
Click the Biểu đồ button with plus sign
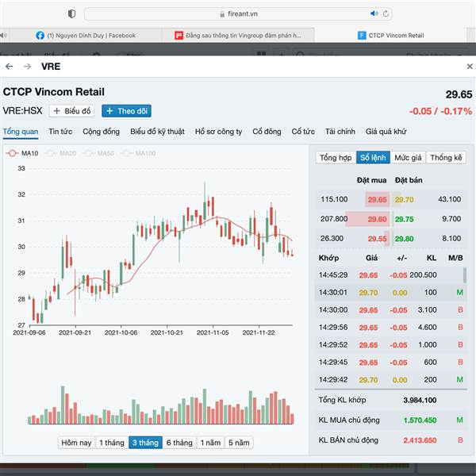tap(72, 111)
